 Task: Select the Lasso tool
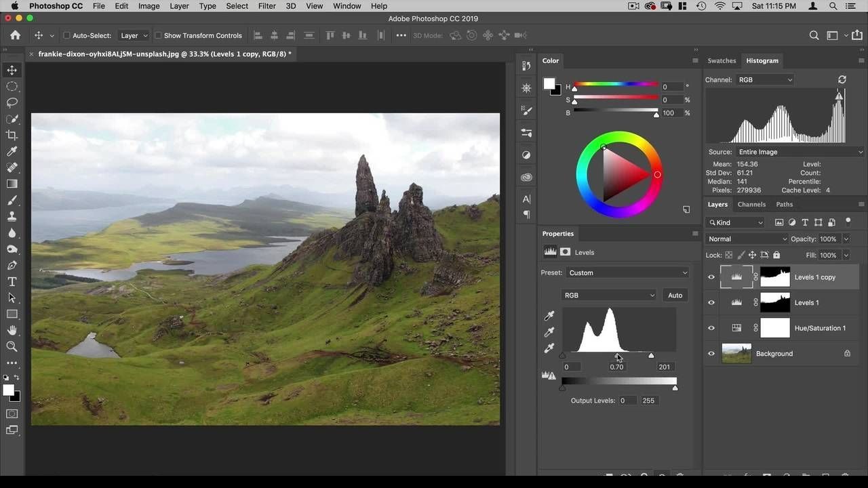tap(12, 103)
